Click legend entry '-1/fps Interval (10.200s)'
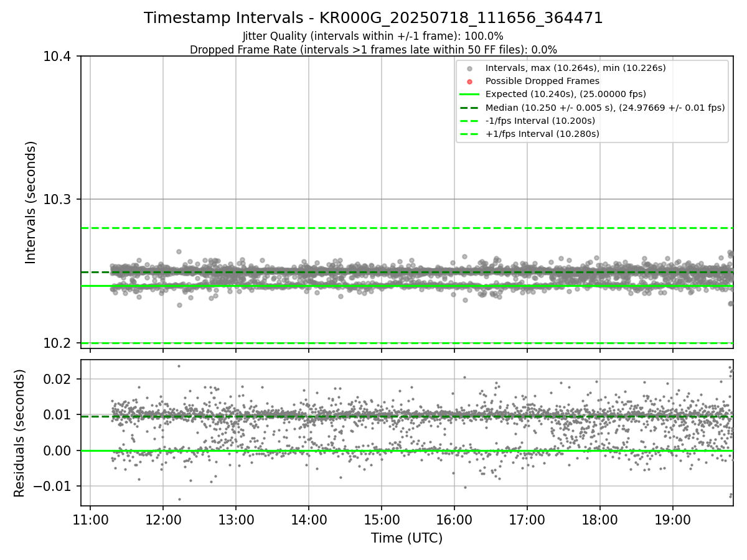Viewport: 747px width, 560px height. coord(540,121)
